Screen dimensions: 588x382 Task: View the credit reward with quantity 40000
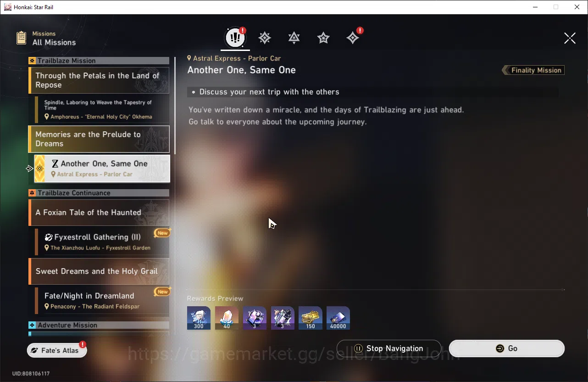point(338,318)
